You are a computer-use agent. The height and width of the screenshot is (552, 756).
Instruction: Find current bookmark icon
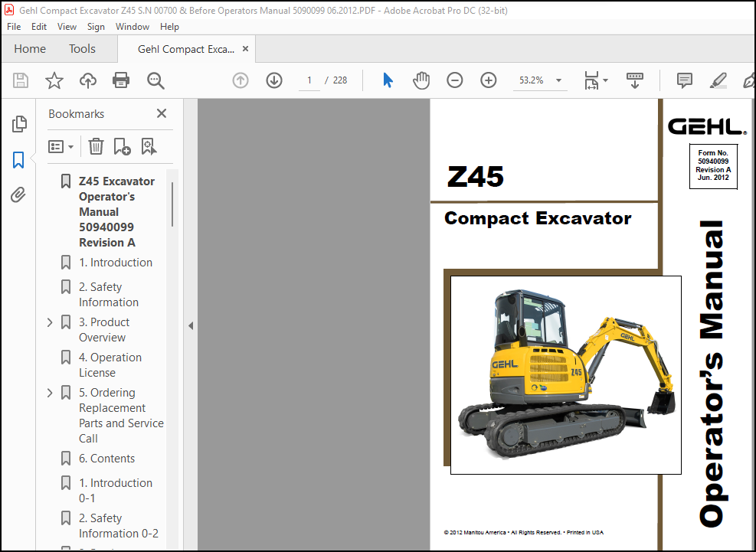tap(149, 146)
